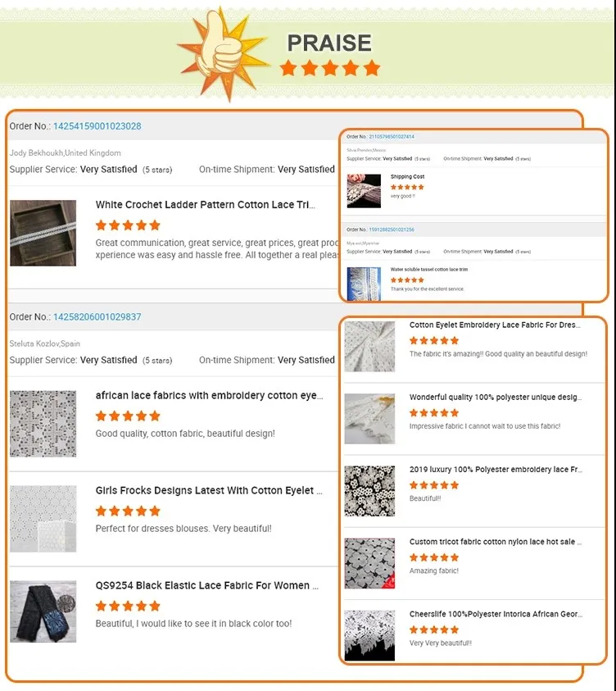Click the White Crochet Ladder lace thumbnail
The width and height of the screenshot is (616, 691).
(x=43, y=233)
